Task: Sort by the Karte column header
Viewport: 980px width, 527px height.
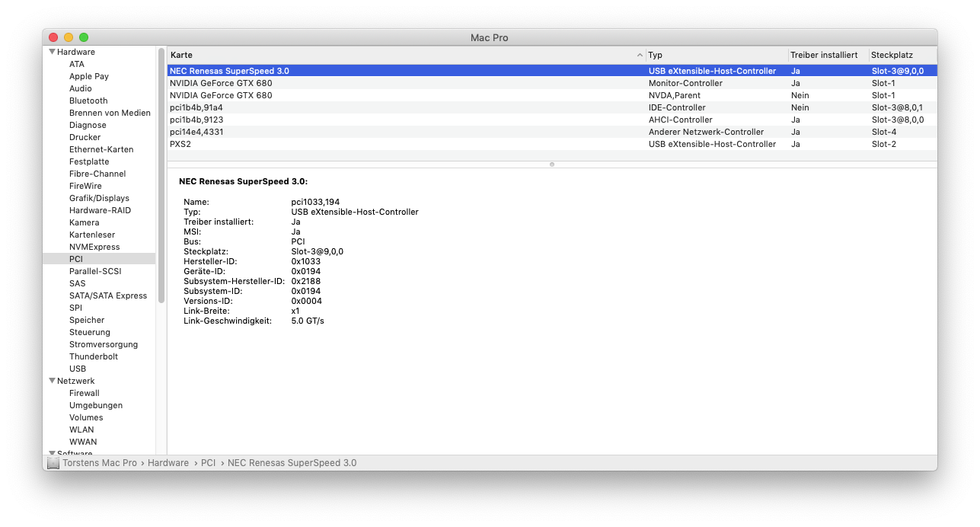Action: pos(407,56)
